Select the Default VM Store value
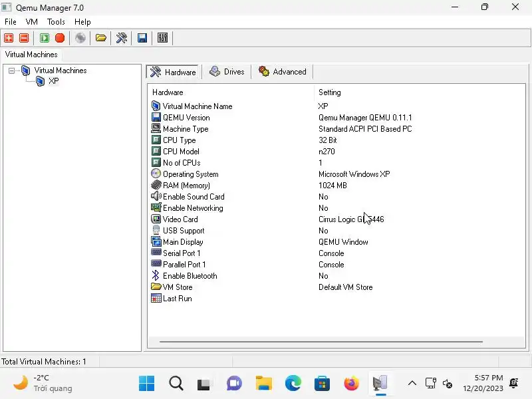532x399 pixels. 345,287
